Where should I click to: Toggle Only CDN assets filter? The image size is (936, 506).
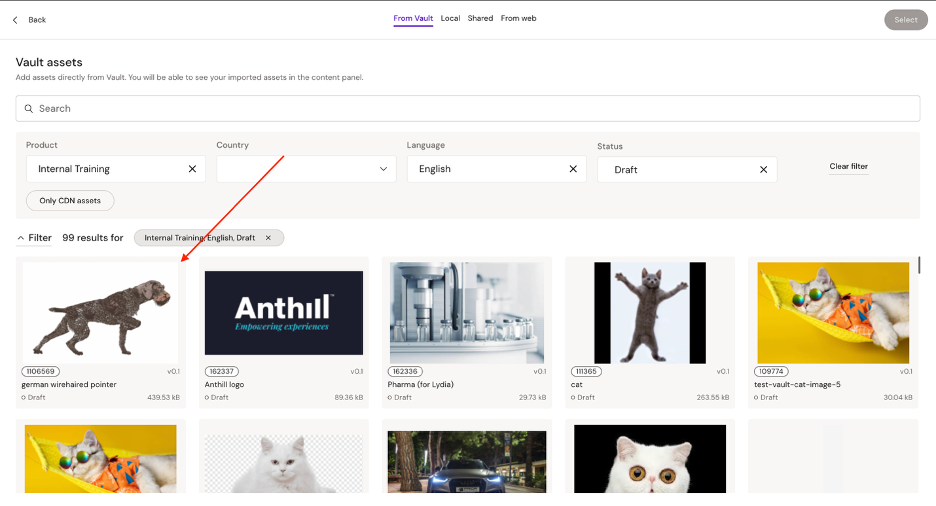coord(70,200)
